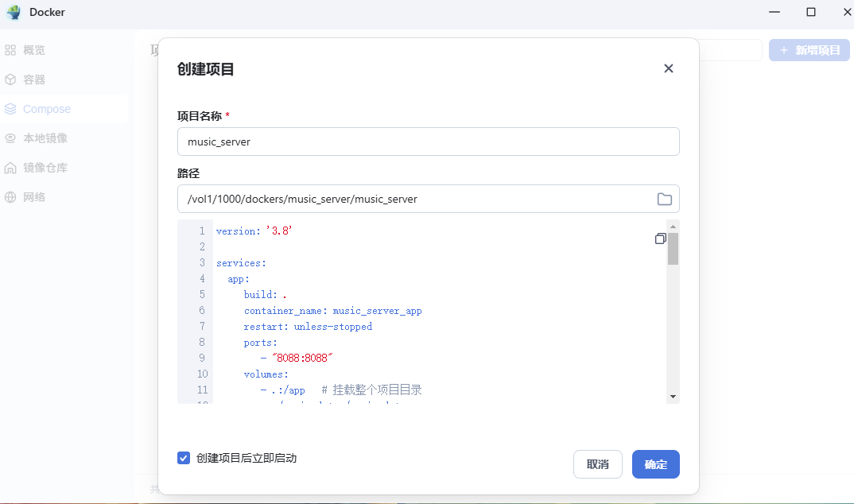Copy compose content with the copy icon
Image resolution: width=854 pixels, height=504 pixels.
click(x=660, y=238)
